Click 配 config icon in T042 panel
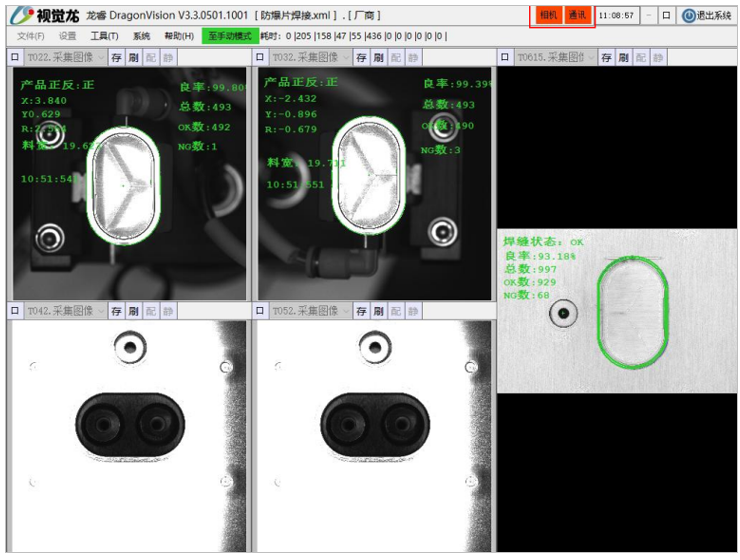Image resolution: width=740 pixels, height=560 pixels. (x=151, y=311)
